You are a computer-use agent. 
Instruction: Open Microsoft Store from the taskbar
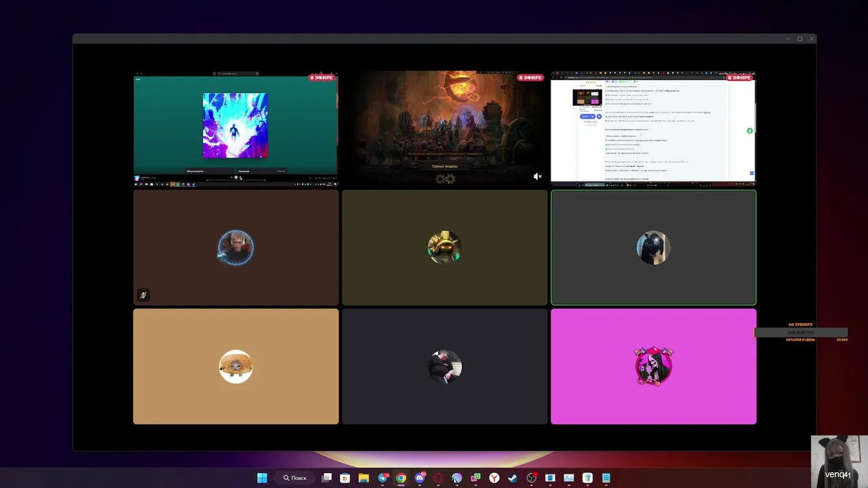click(x=345, y=478)
